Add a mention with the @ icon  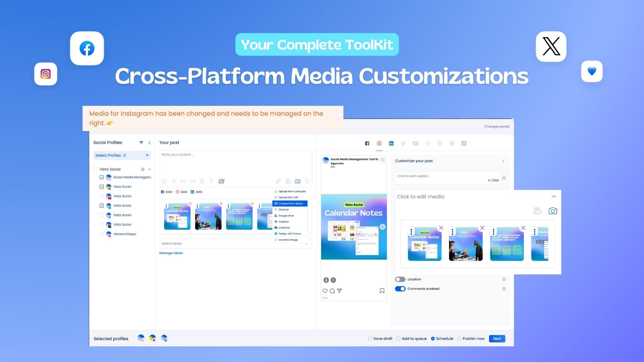[202, 181]
